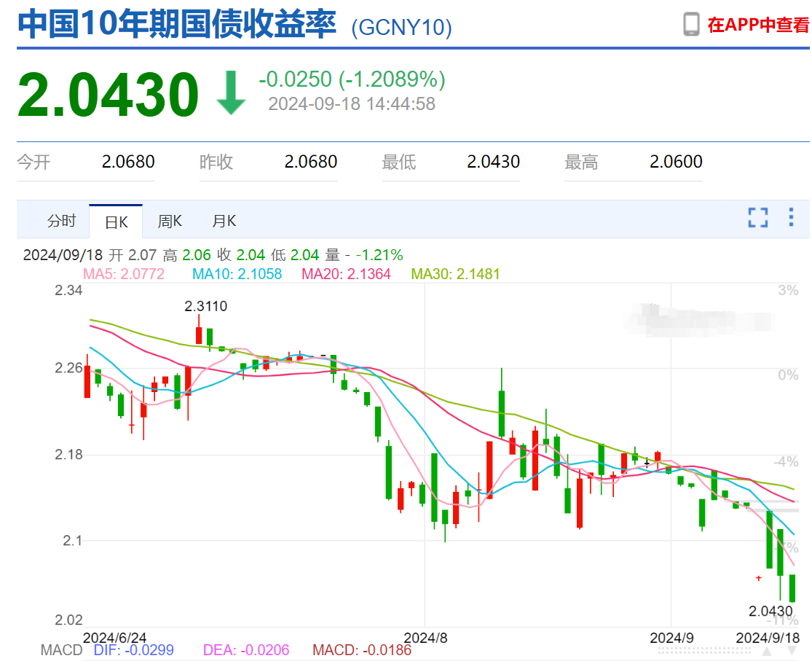Viewport: 812px width, 661px height.
Task: Click the 中国10年期国债收益率 title
Action: pos(176,24)
